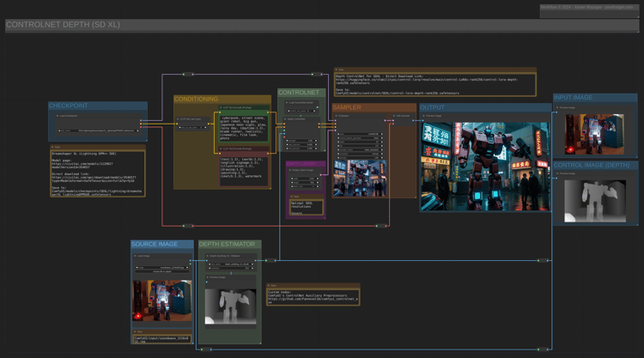
Task: Click the Input Image preview thumbnail
Action: point(597,132)
